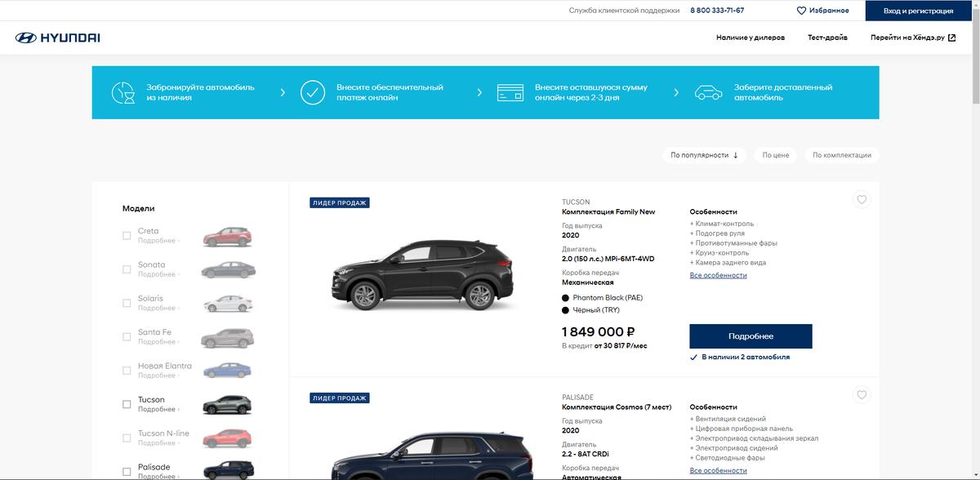
Task: Click the Creta car thumbnail
Action: tap(228, 236)
